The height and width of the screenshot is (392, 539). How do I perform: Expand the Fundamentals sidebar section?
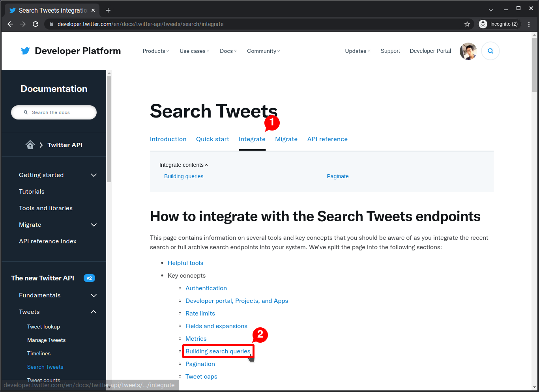click(x=94, y=295)
